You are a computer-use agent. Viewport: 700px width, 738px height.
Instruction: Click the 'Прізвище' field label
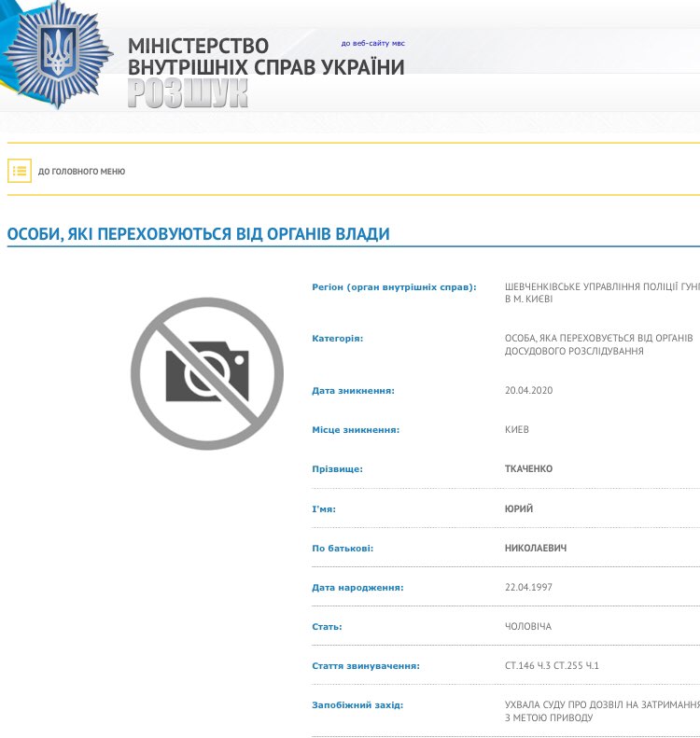tap(337, 469)
